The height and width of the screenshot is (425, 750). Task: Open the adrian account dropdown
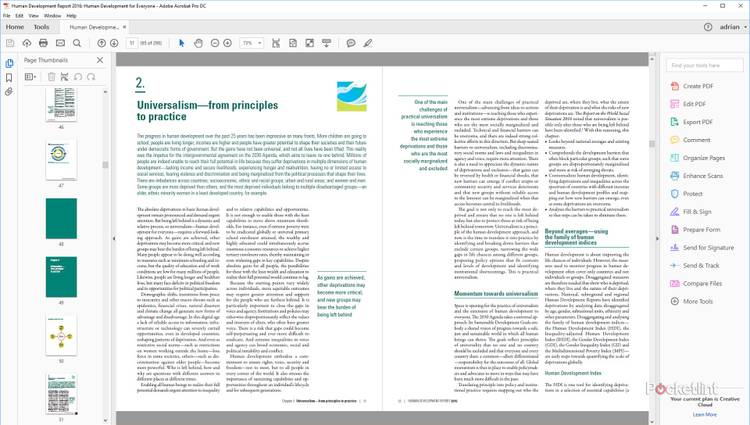(x=733, y=27)
